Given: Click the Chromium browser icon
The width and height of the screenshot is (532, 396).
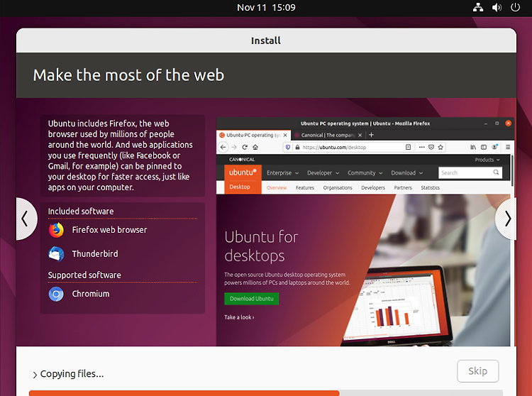Looking at the screenshot, I should 56,294.
